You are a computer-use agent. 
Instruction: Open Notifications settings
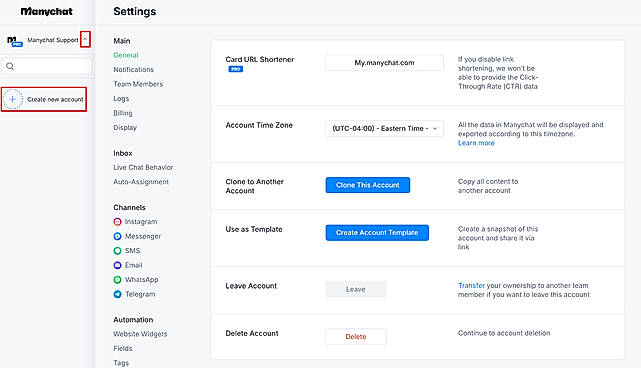point(133,70)
